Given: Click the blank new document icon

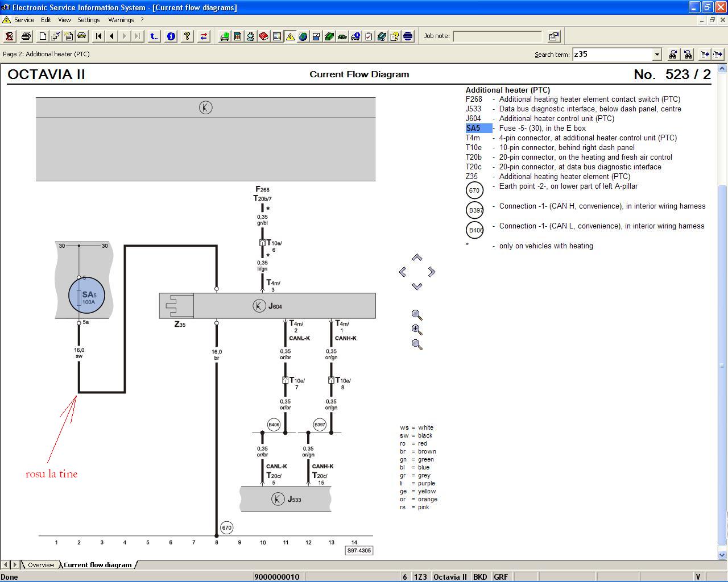Looking at the screenshot, I should [43, 36].
